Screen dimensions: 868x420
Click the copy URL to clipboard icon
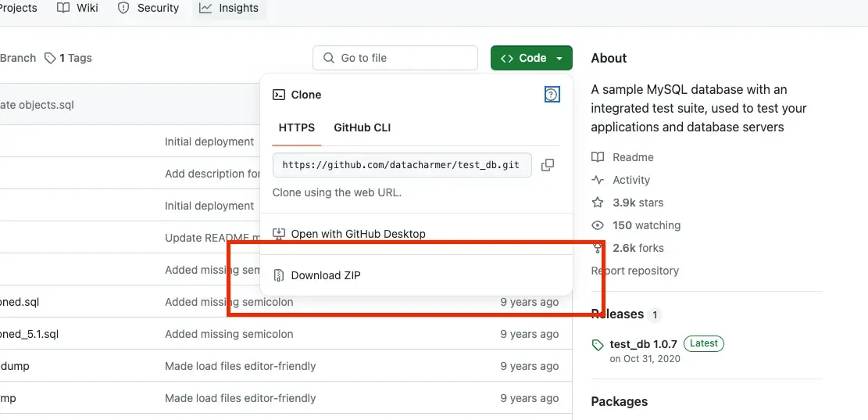[548, 165]
